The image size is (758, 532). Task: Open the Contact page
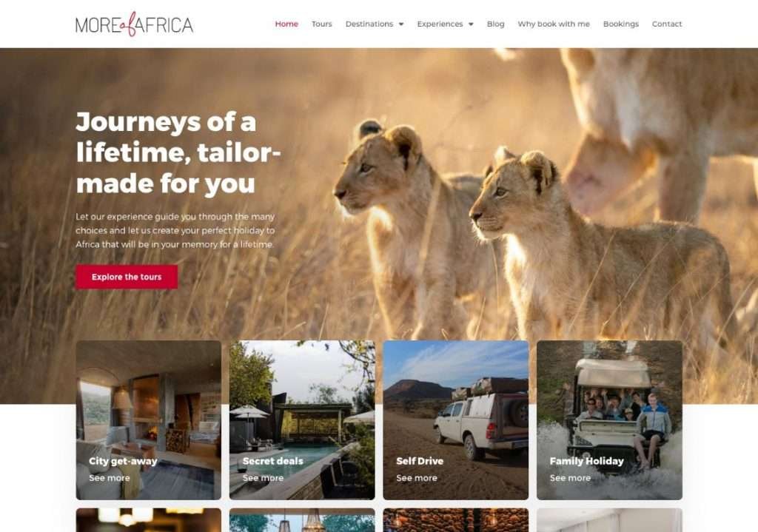(667, 24)
